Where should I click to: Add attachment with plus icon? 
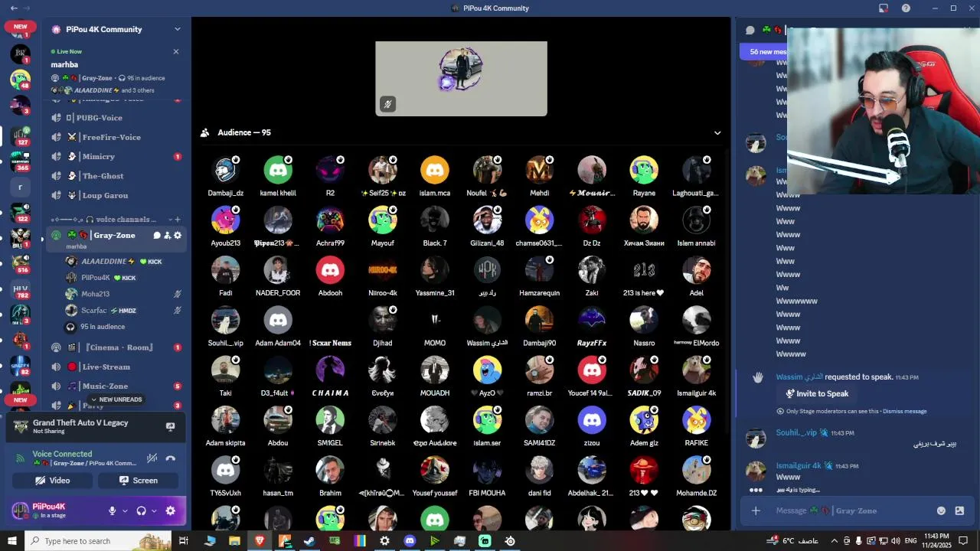756,510
